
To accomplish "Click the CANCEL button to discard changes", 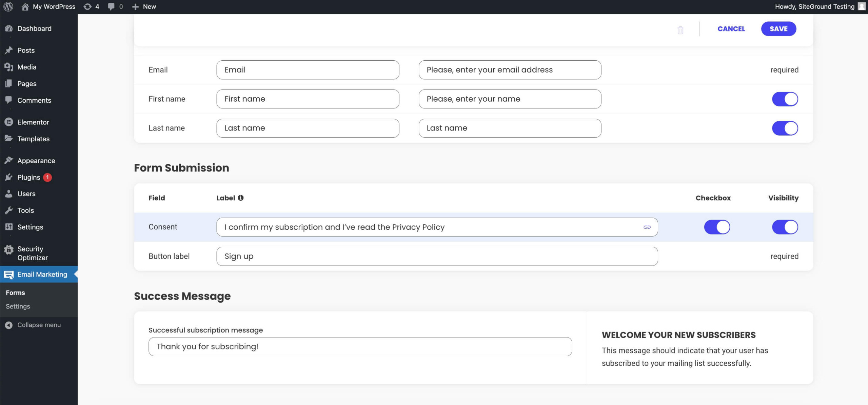I will click(731, 29).
